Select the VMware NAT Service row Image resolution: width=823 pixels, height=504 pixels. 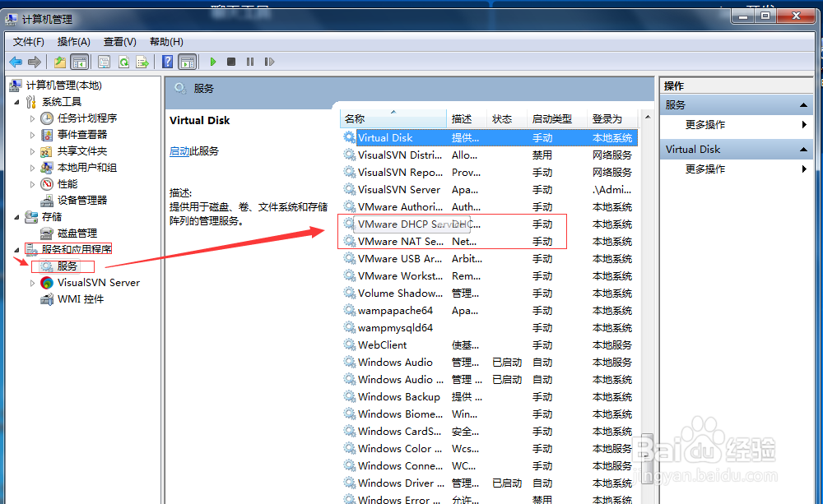[489, 241]
